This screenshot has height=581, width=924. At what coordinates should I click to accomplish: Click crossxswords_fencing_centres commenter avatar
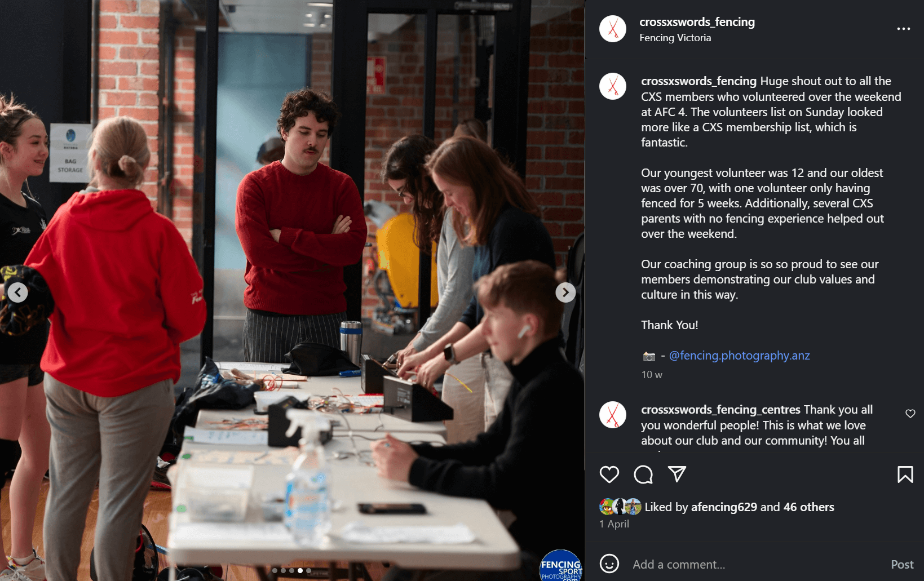click(613, 415)
